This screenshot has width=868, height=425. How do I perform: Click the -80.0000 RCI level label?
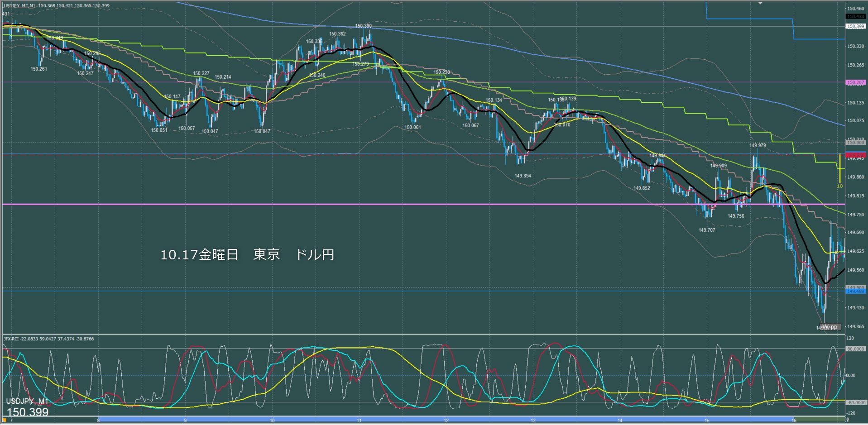[855, 402]
